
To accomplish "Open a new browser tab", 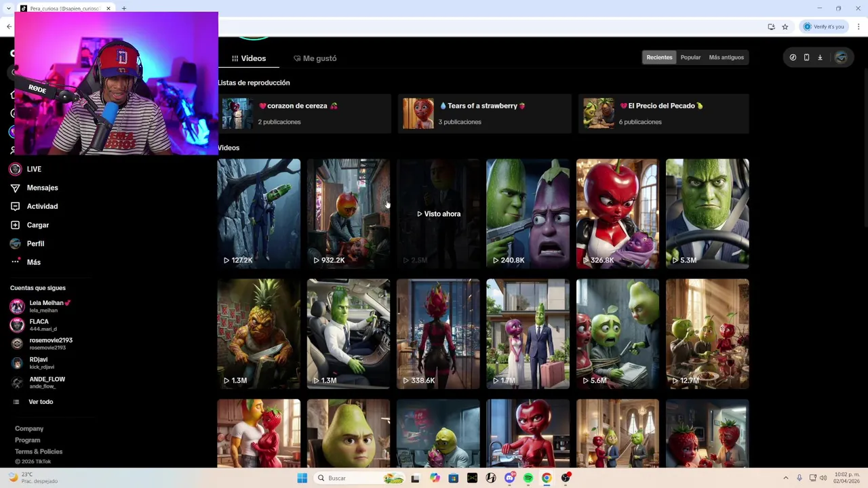I will pyautogui.click(x=124, y=8).
